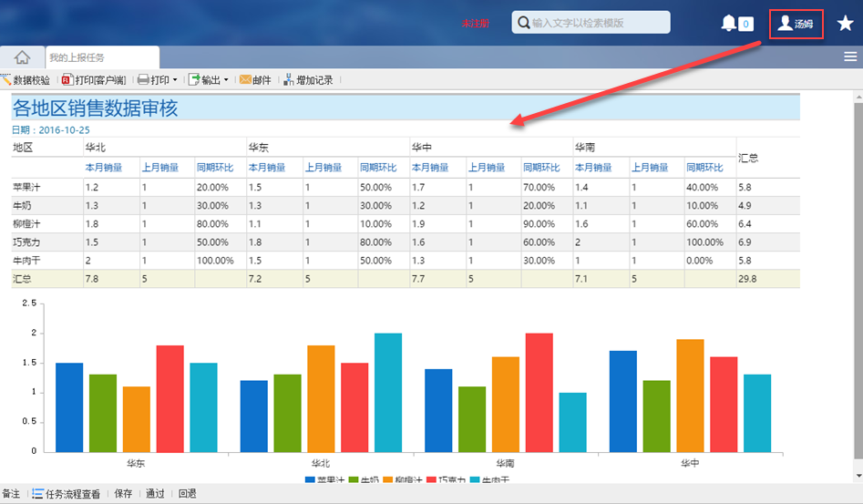This screenshot has width=863, height=504.
Task: Click scrollbar down arrow
Action: click(x=858, y=476)
